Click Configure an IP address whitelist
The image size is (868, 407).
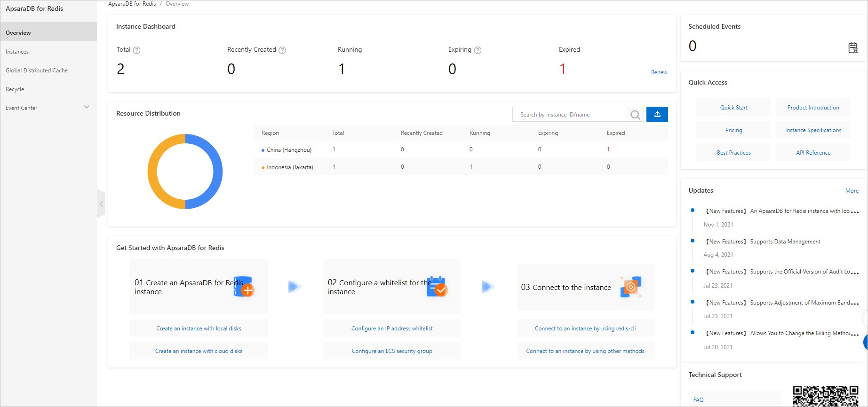pos(392,329)
